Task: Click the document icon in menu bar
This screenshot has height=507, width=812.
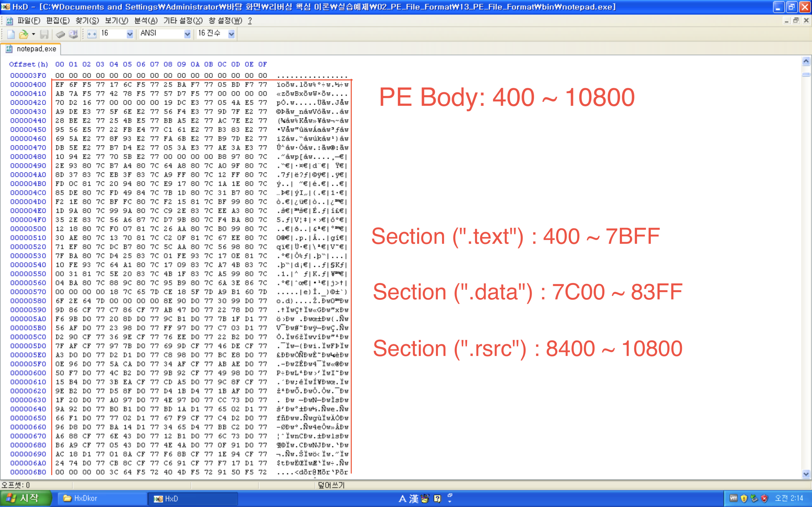Action: click(x=9, y=21)
